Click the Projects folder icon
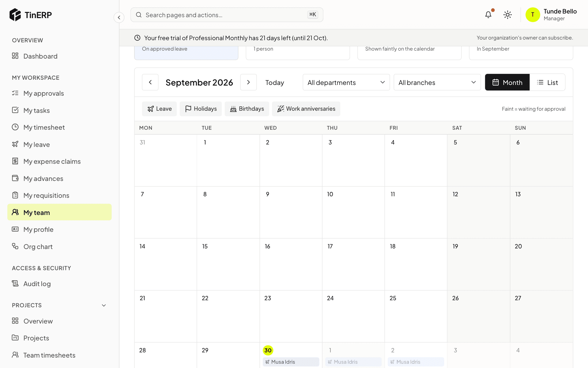This screenshot has height=368, width=588. 15,338
